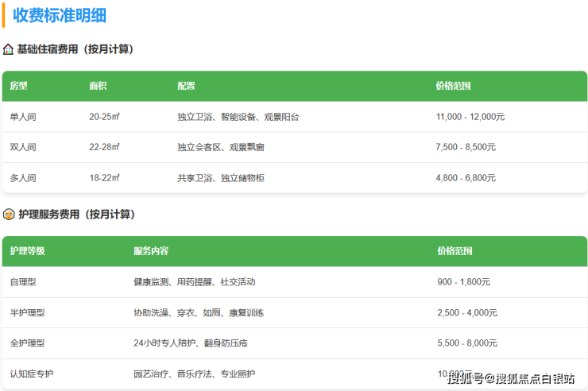This screenshot has height=391, width=588.
Task: Click the 11,000 - 12,000元 price cell
Action: (x=470, y=117)
